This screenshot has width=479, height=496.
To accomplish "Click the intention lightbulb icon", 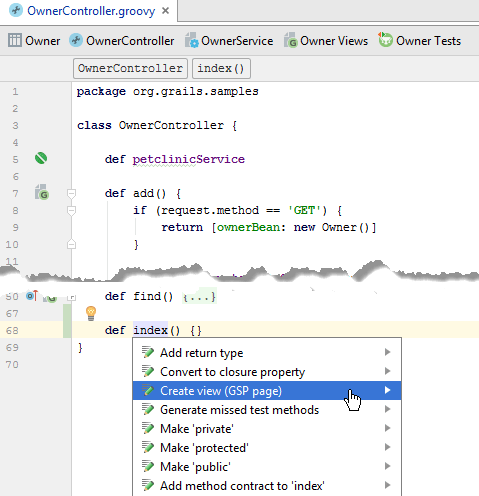I will click(x=91, y=313).
